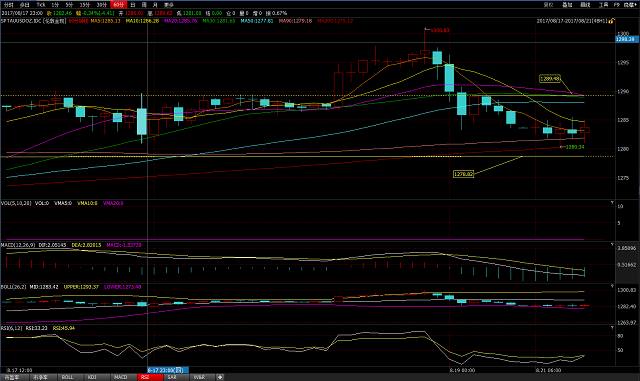Collapse the VOL panel with its corner arrow

[x=612, y=203]
